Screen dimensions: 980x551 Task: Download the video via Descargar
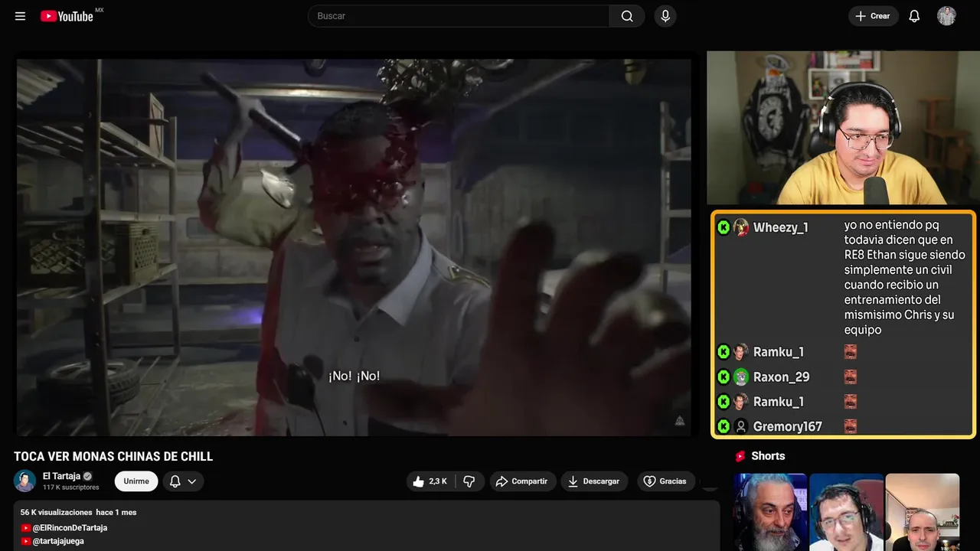594,481
